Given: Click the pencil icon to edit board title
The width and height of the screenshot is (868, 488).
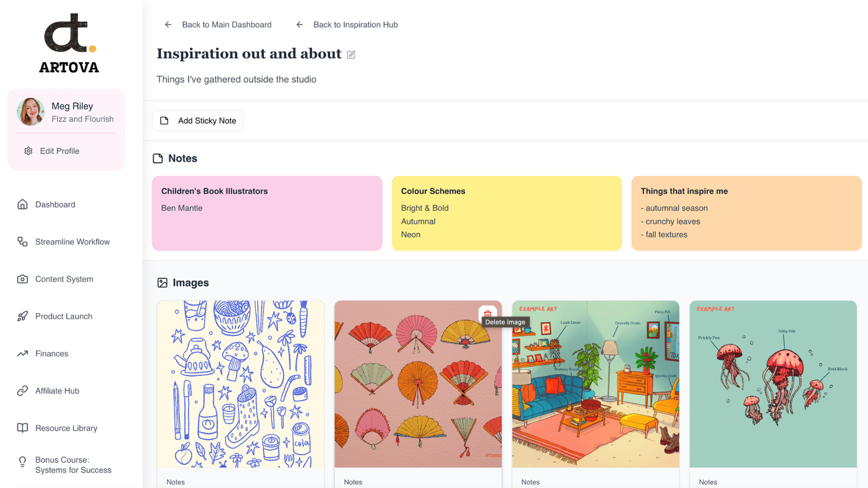Looking at the screenshot, I should pyautogui.click(x=351, y=54).
